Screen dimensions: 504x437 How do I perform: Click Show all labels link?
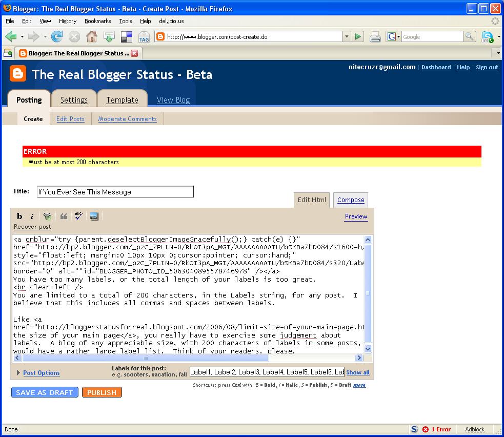pos(358,372)
